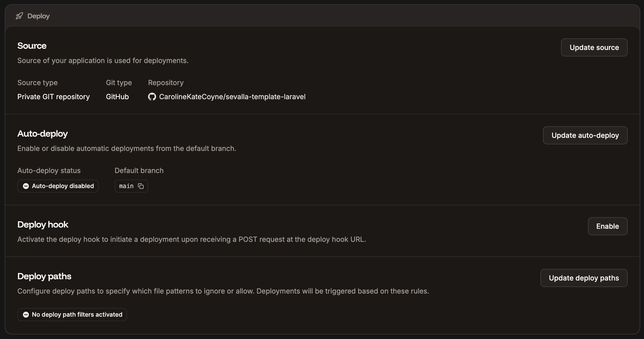Click the No deploy path filters activated badge
This screenshot has width=644, height=339.
(72, 314)
